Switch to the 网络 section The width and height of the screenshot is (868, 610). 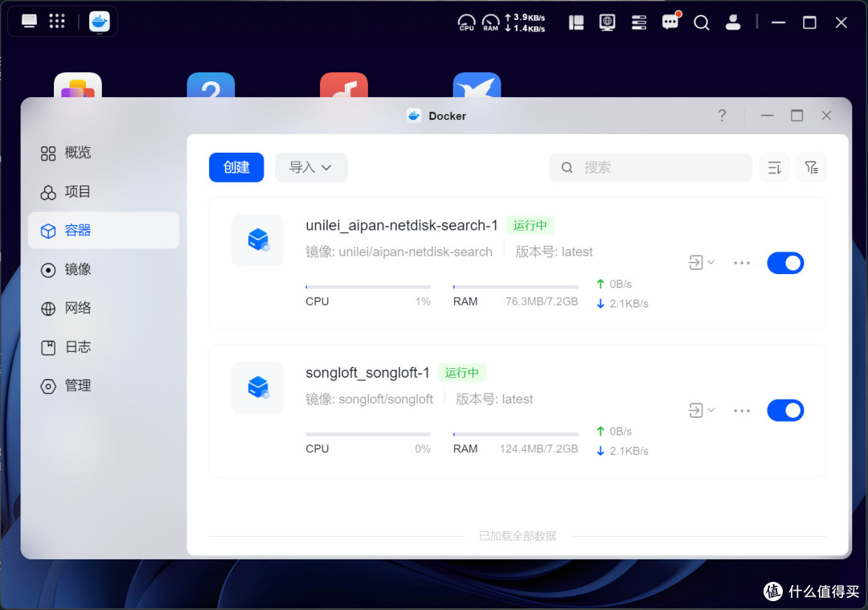(104, 309)
